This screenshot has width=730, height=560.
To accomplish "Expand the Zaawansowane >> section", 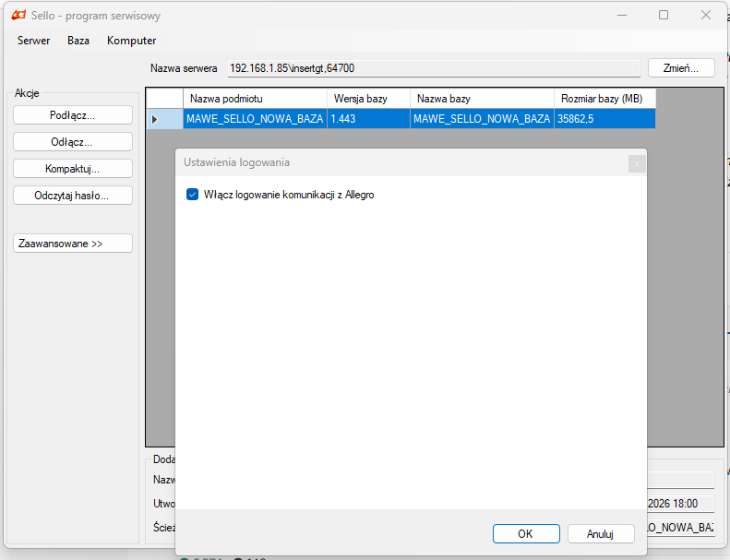I will (73, 244).
